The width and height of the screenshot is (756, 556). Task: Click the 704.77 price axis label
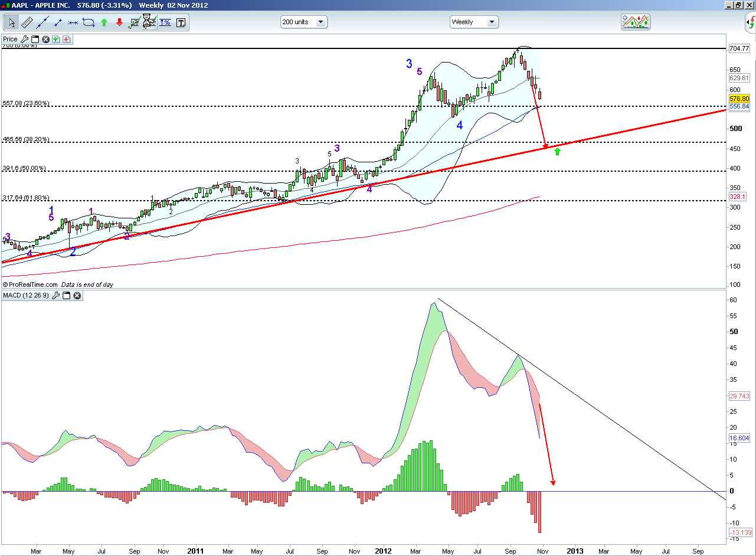pos(739,48)
